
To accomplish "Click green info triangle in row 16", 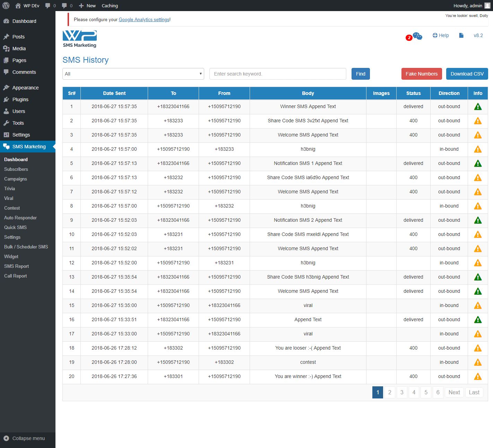I will [x=477, y=320].
